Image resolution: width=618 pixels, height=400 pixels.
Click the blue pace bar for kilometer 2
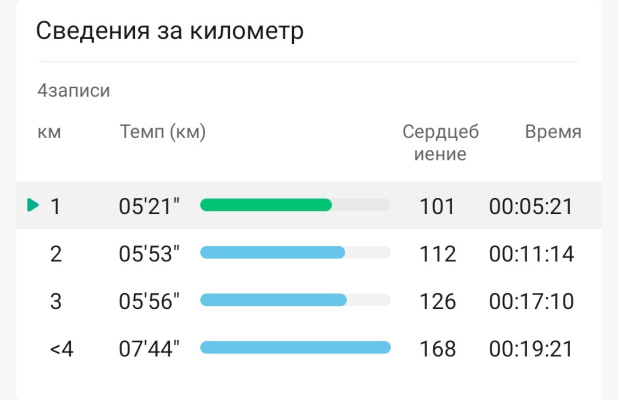[x=273, y=252]
